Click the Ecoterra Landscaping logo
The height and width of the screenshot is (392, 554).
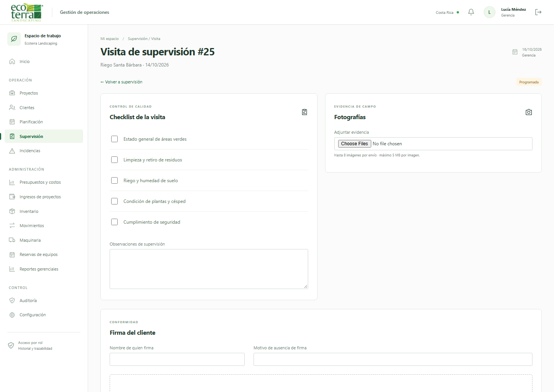(27, 12)
